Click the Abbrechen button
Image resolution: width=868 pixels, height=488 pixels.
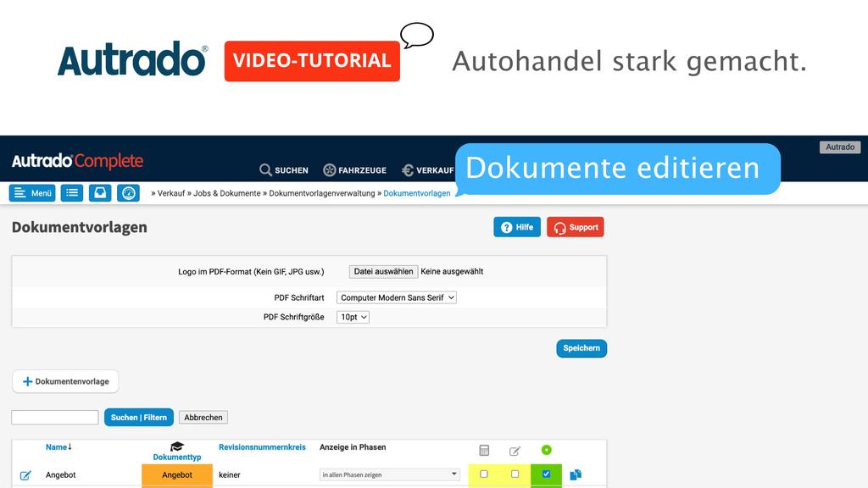coord(203,417)
